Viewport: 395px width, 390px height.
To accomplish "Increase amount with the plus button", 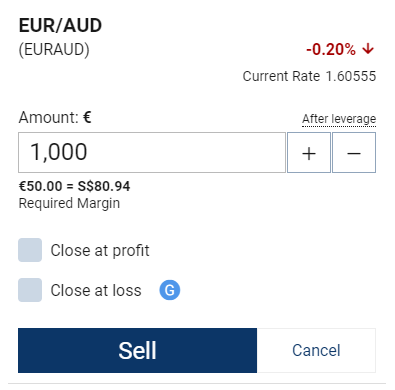I will click(309, 153).
